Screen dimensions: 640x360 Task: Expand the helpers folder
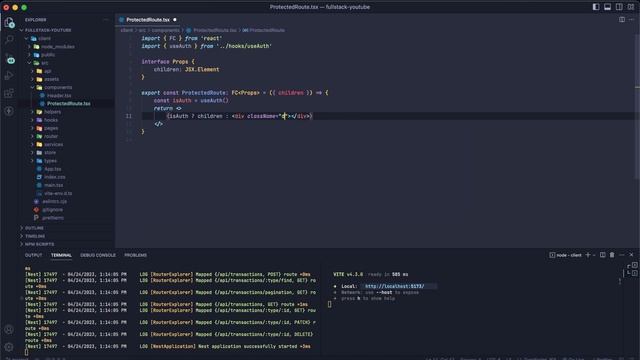coord(52,112)
